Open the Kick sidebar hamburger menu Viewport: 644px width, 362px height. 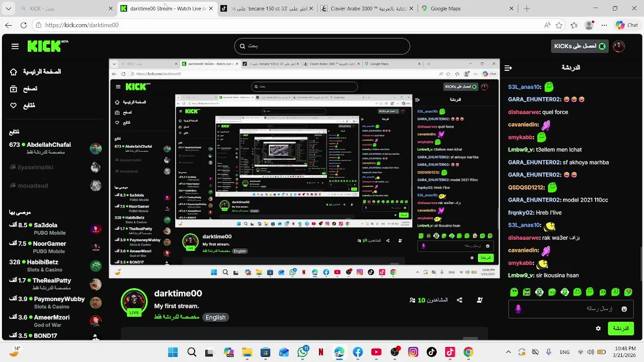coord(15,46)
